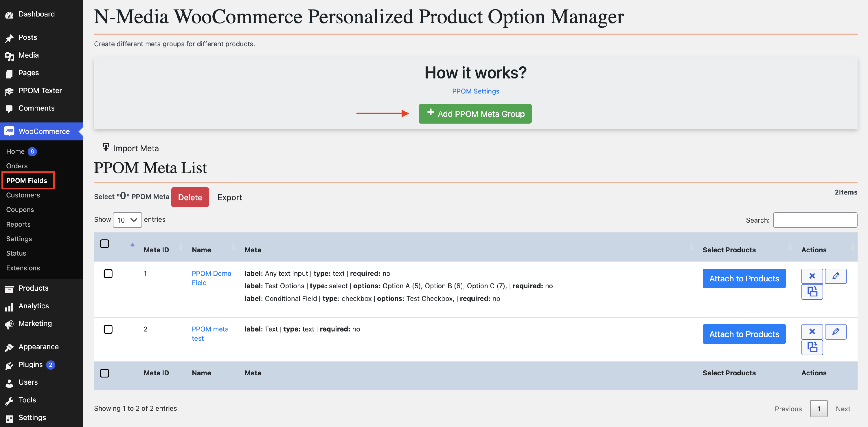This screenshot has height=427, width=868.
Task: Click the Import Meta link
Action: coord(136,148)
